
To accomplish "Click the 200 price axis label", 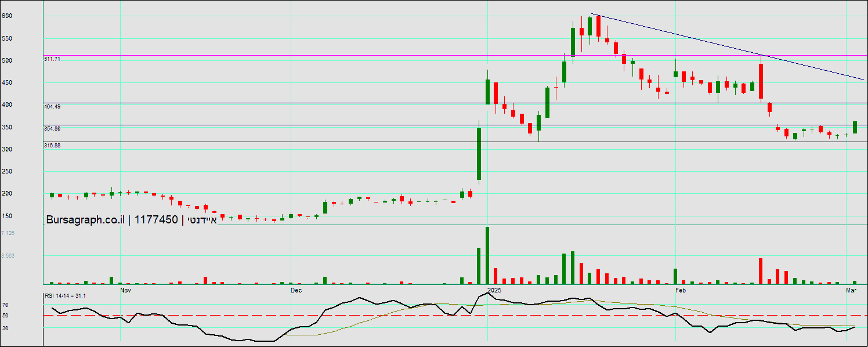I will [7, 194].
